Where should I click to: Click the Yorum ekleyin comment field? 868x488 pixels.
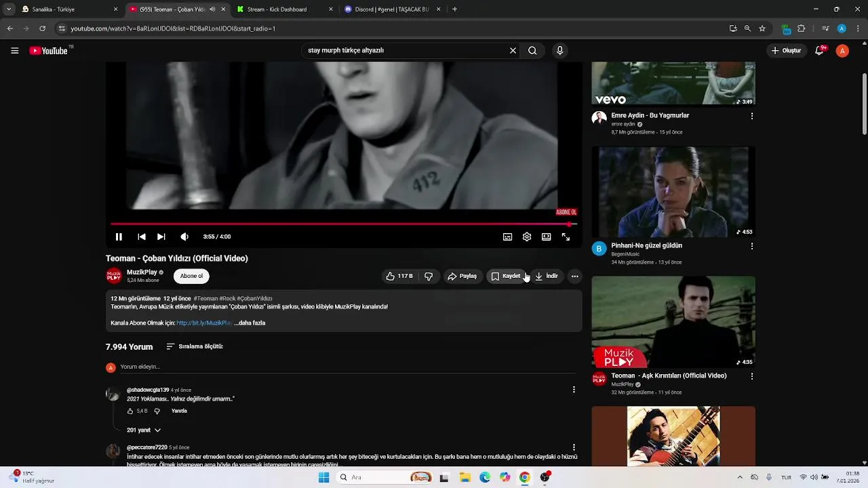click(347, 367)
